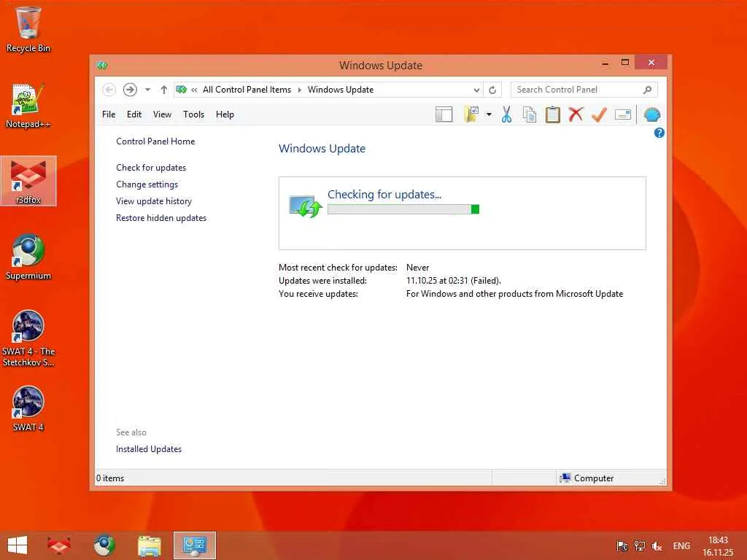Open the Windows Start button
The width and height of the screenshot is (747, 560).
[x=18, y=545]
